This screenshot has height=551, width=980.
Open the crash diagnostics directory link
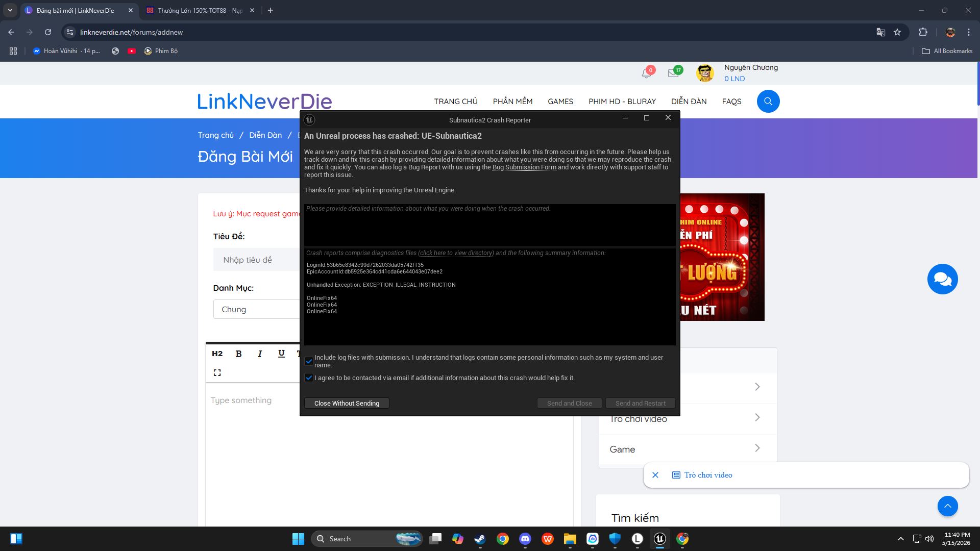coord(456,253)
